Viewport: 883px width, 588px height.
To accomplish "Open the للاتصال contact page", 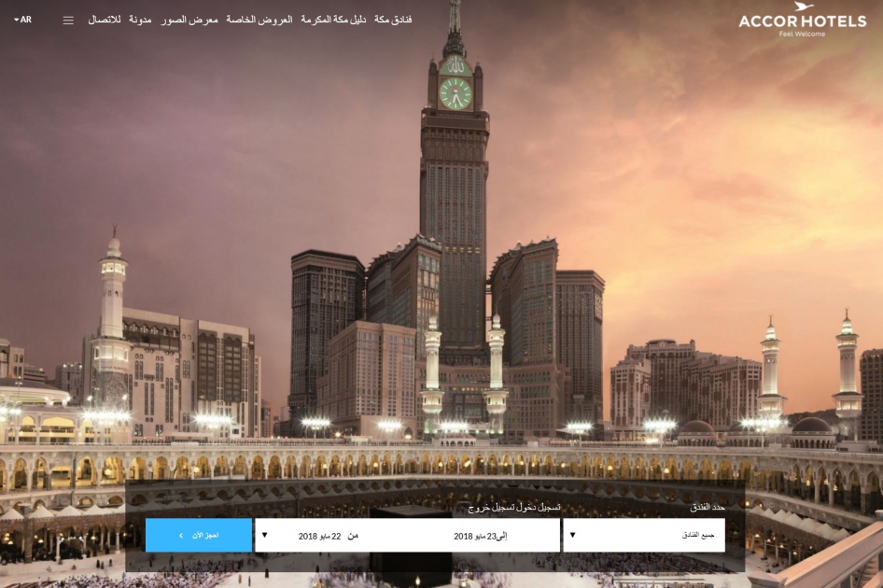I will tap(105, 20).
